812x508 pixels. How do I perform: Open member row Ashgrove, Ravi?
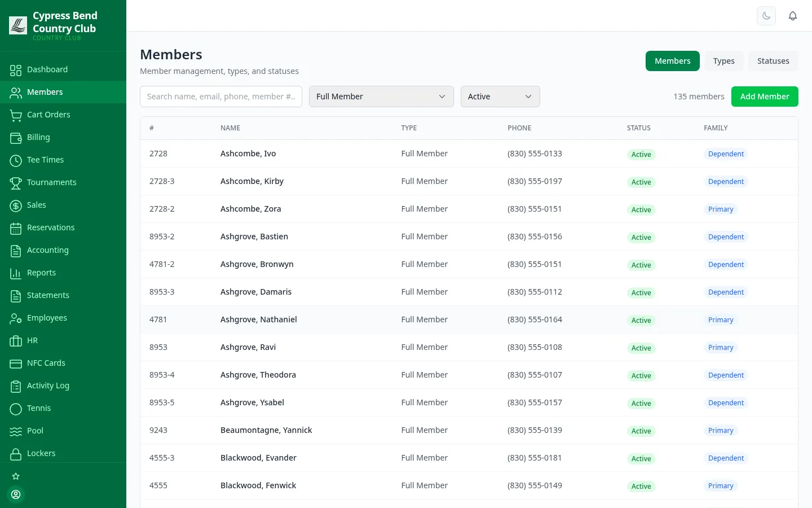click(469, 347)
